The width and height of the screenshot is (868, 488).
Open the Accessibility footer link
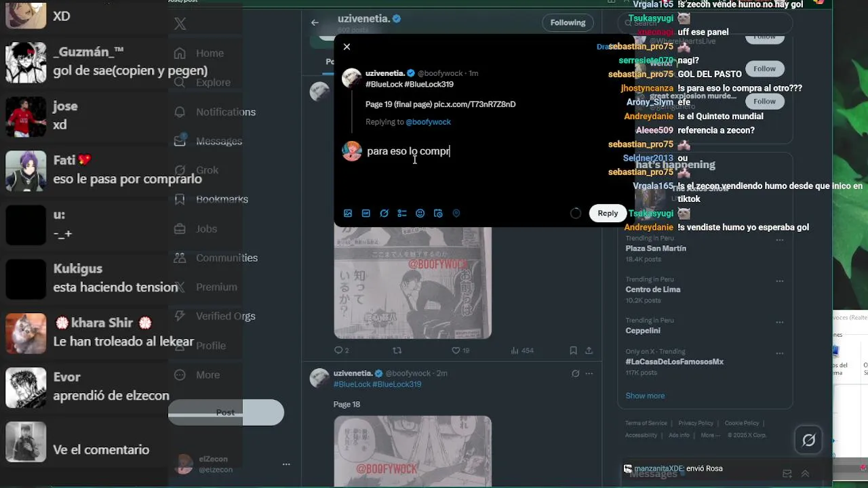(x=641, y=435)
